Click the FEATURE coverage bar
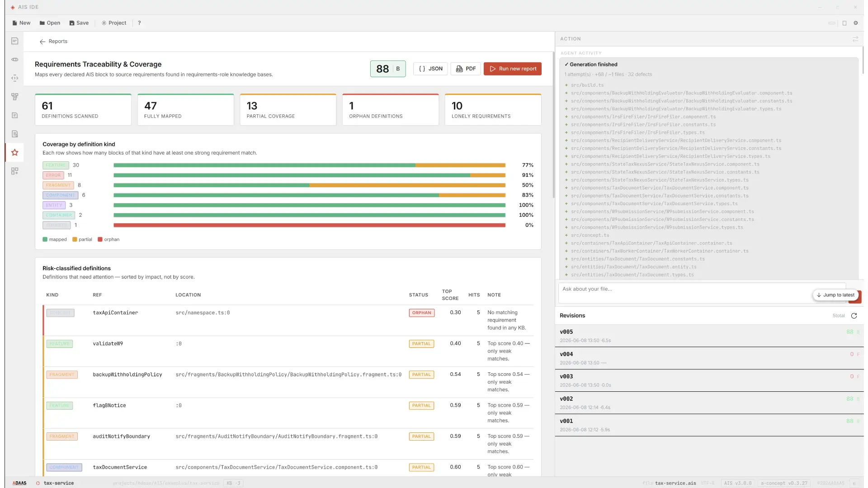The height and width of the screenshot is (488, 868). [309, 165]
